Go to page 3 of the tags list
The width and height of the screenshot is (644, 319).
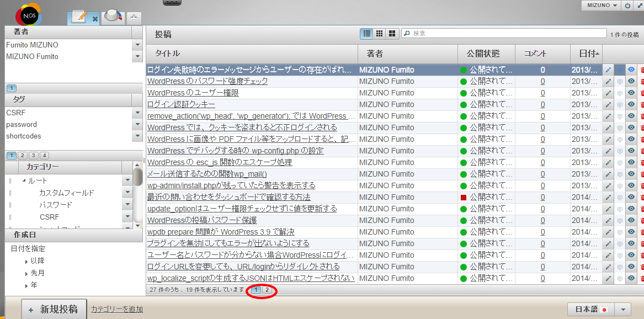[34, 156]
